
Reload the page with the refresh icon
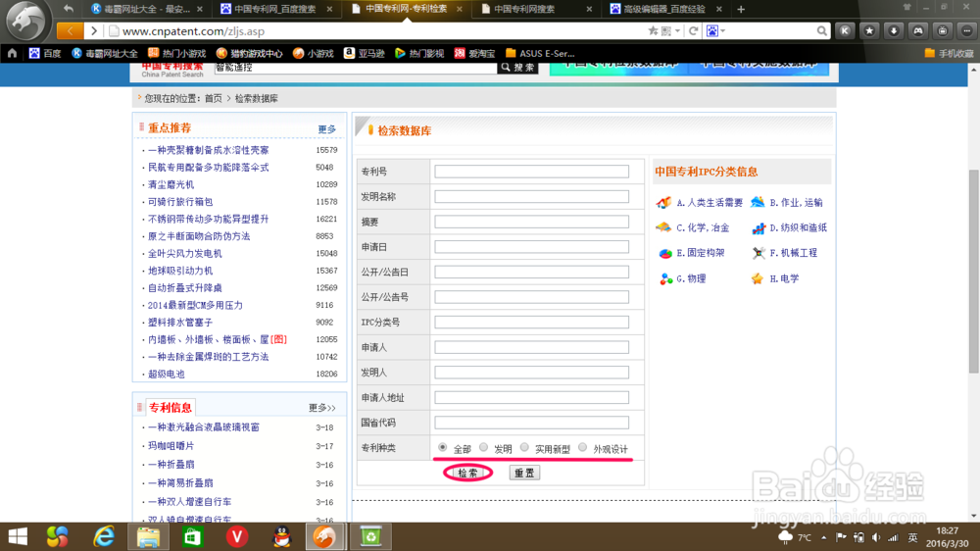(x=693, y=30)
